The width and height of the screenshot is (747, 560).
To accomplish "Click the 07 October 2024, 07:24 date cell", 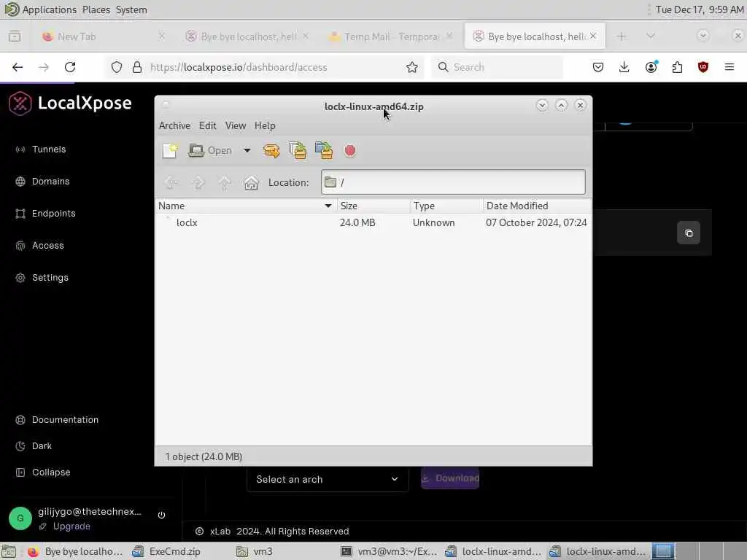I will pyautogui.click(x=536, y=222).
